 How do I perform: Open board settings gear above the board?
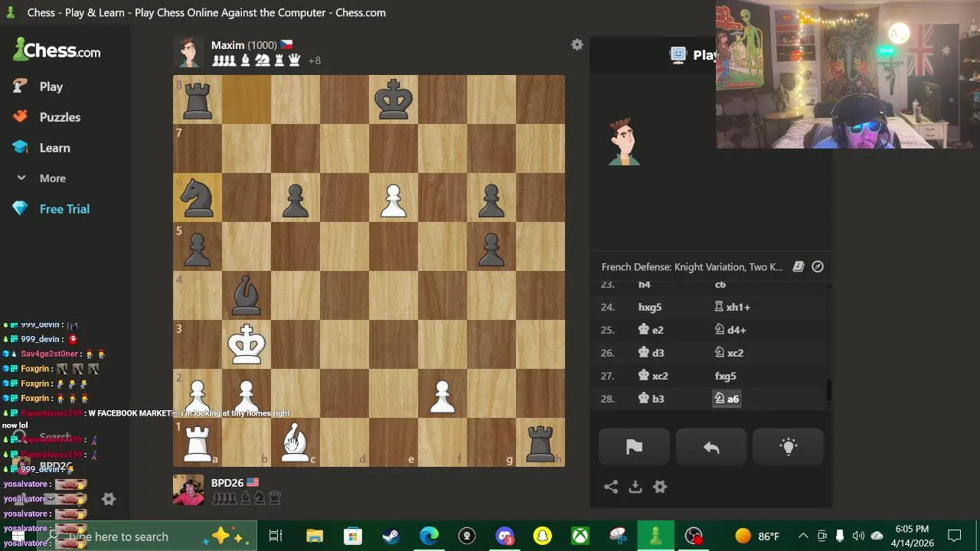click(x=577, y=45)
